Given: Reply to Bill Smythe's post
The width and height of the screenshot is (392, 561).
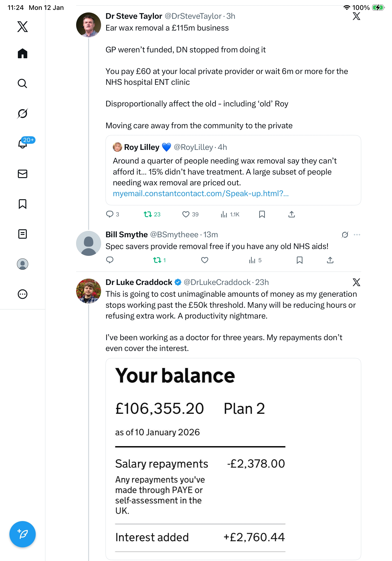Looking at the screenshot, I should [110, 260].
